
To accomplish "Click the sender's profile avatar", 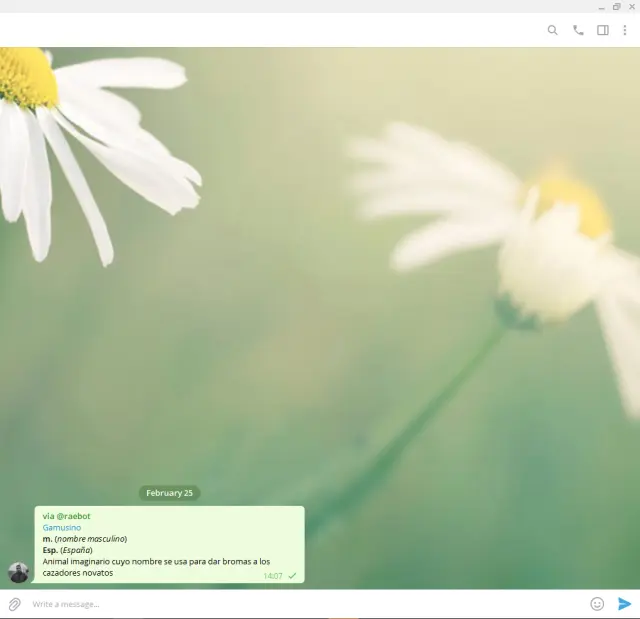I will coord(18,572).
